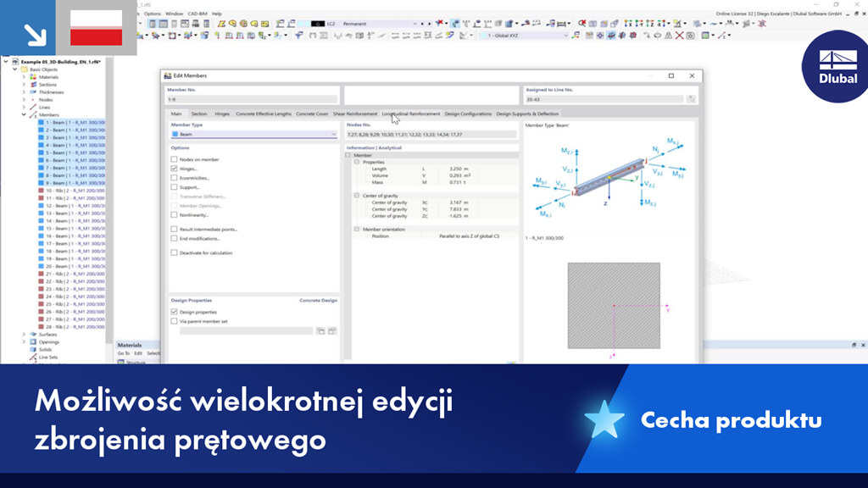The height and width of the screenshot is (488, 868).
Task: Click the Materials icon in navigator tree
Action: tap(33, 77)
